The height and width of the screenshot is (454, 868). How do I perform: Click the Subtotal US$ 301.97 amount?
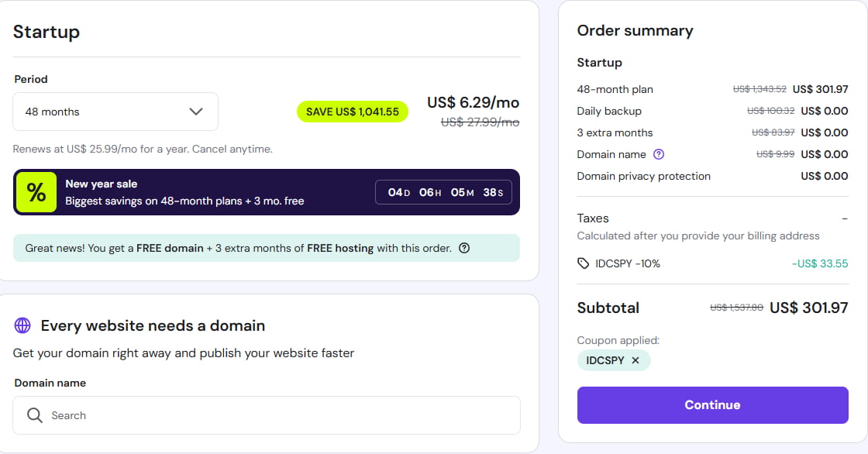808,308
